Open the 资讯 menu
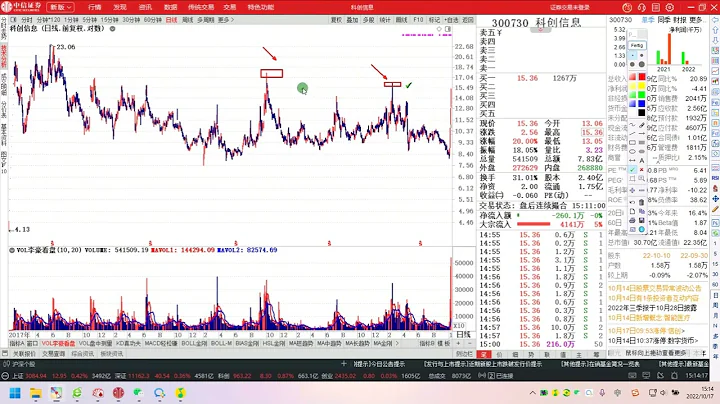Viewport: 720px width, 404px height. click(145, 7)
